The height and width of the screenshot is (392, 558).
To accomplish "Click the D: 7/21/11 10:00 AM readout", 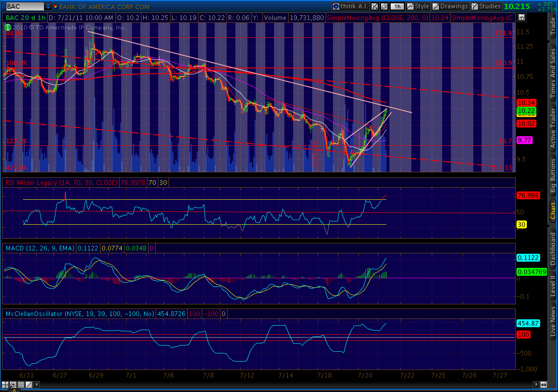I will (81, 18).
